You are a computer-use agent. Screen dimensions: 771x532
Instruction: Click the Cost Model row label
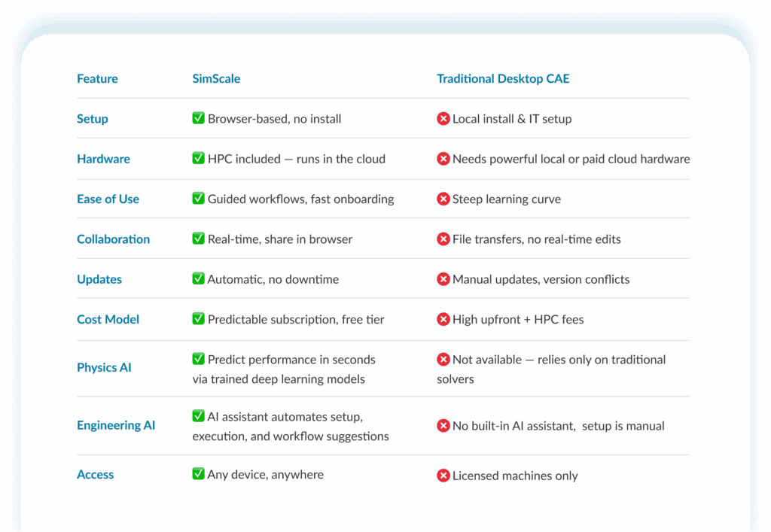pyautogui.click(x=108, y=319)
